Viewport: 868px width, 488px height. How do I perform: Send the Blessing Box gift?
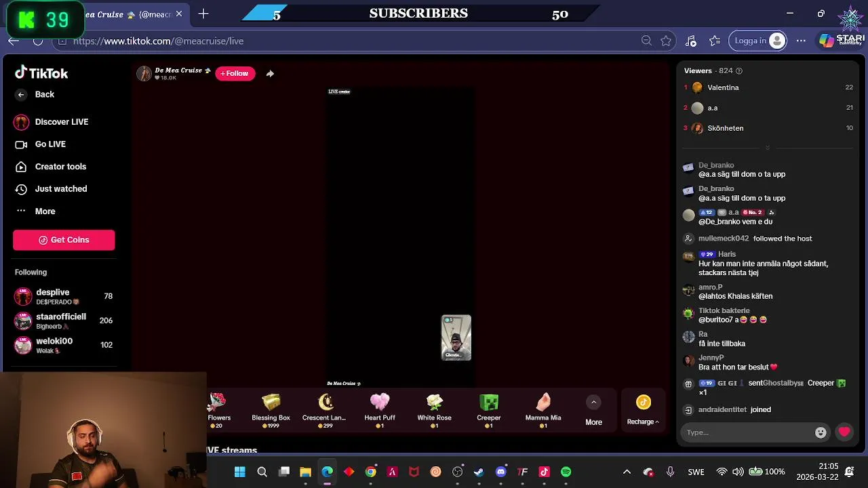(x=271, y=410)
